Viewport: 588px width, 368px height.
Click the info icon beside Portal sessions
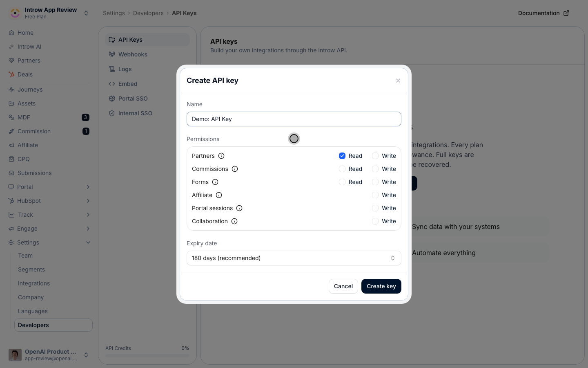click(239, 208)
